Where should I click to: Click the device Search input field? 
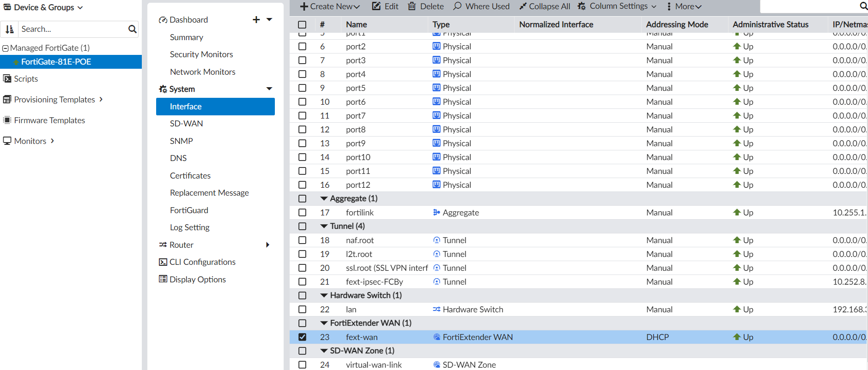(72, 29)
